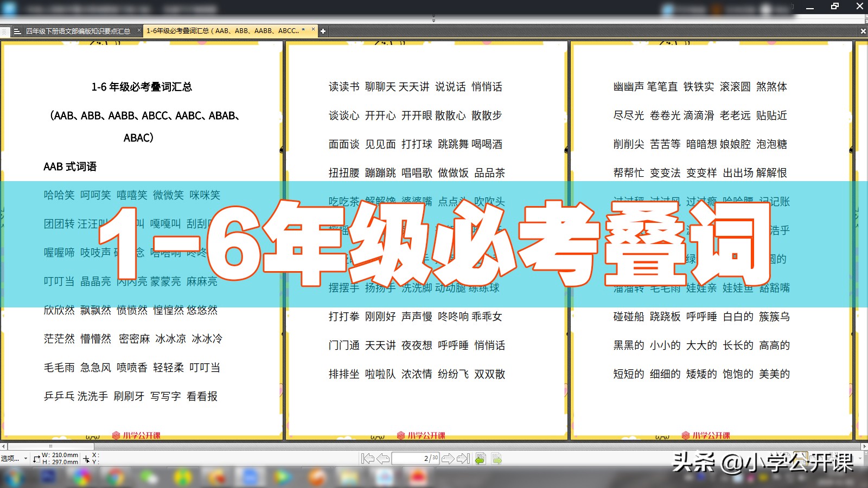This screenshot has height=488, width=868.
Task: Close the document panel at far right
Action: tap(863, 31)
